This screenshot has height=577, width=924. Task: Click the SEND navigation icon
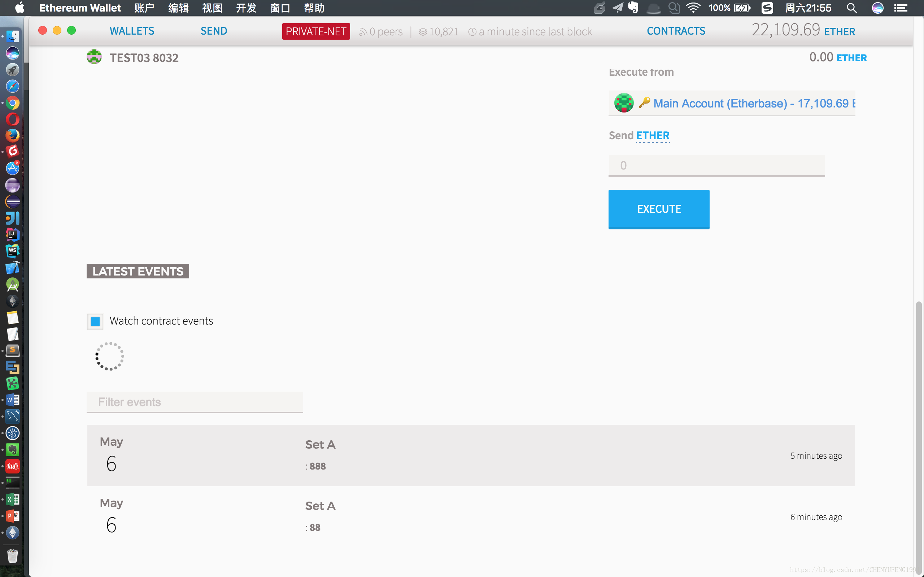214,31
